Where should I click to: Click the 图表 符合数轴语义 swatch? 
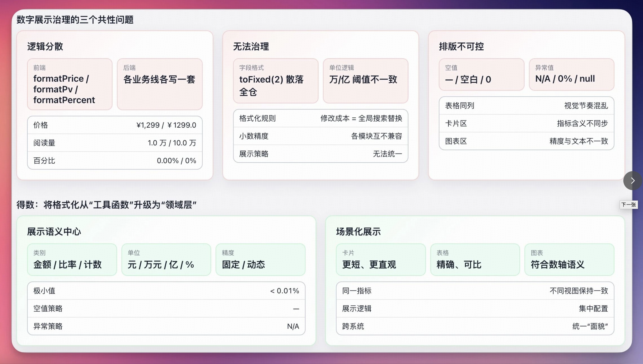click(x=569, y=260)
